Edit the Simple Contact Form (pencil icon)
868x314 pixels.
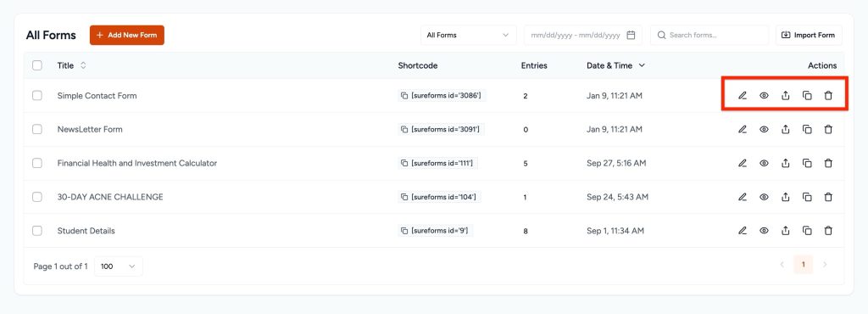743,96
